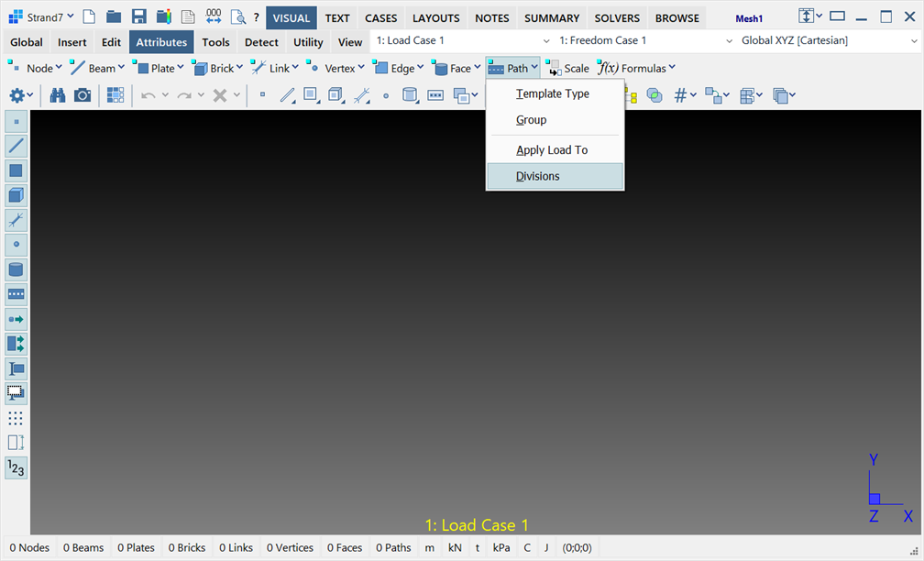The width and height of the screenshot is (924, 561).
Task: Click the new file icon
Action: tap(89, 17)
